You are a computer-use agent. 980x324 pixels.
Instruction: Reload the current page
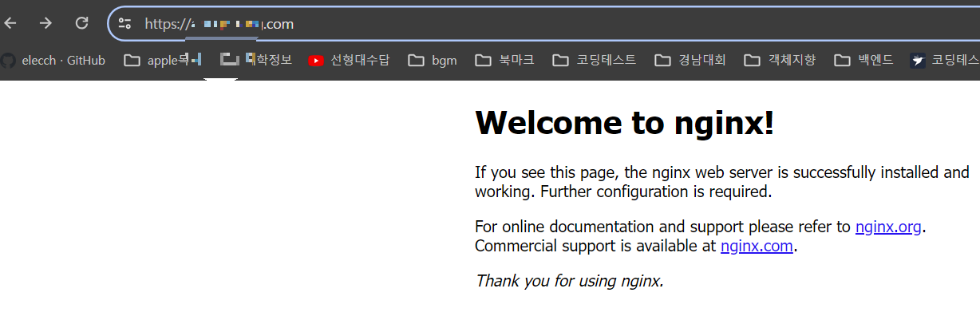pyautogui.click(x=81, y=23)
